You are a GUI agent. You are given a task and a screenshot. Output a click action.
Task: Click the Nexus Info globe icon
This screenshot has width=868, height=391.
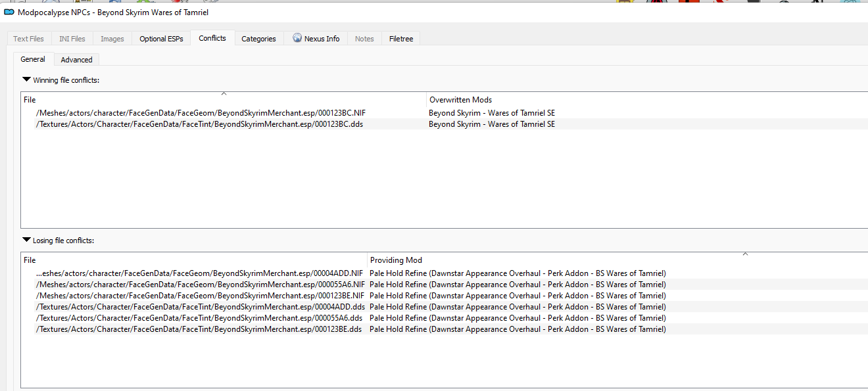[x=297, y=38]
